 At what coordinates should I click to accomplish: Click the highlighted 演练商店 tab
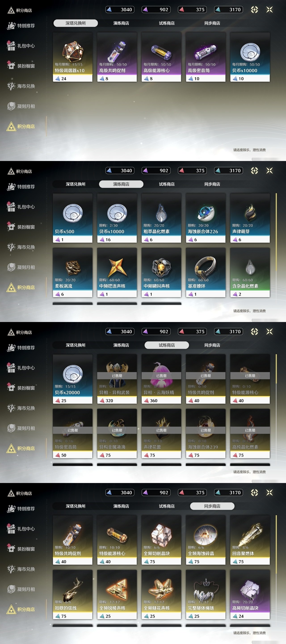point(121,184)
